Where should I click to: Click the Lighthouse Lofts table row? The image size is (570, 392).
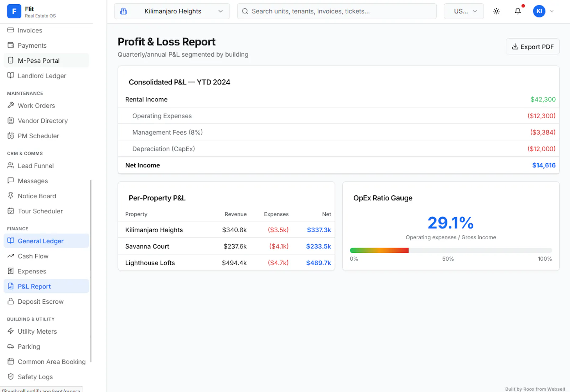pyautogui.click(x=226, y=262)
